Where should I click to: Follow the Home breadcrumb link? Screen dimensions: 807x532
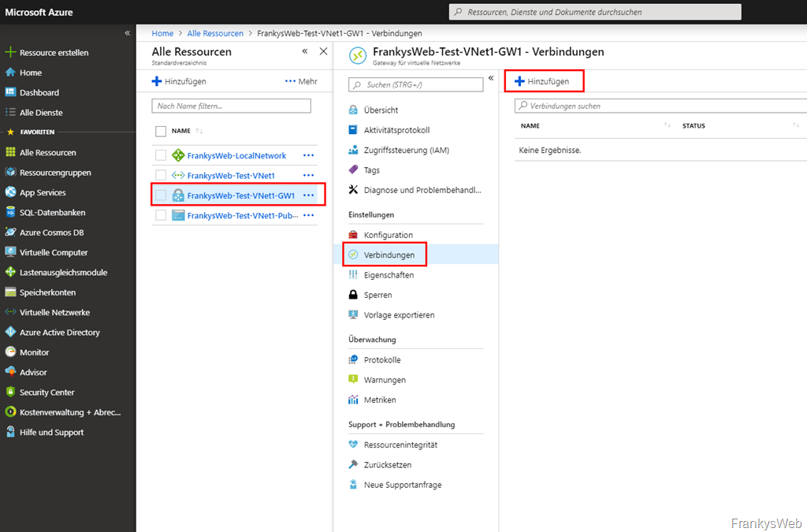[162, 33]
